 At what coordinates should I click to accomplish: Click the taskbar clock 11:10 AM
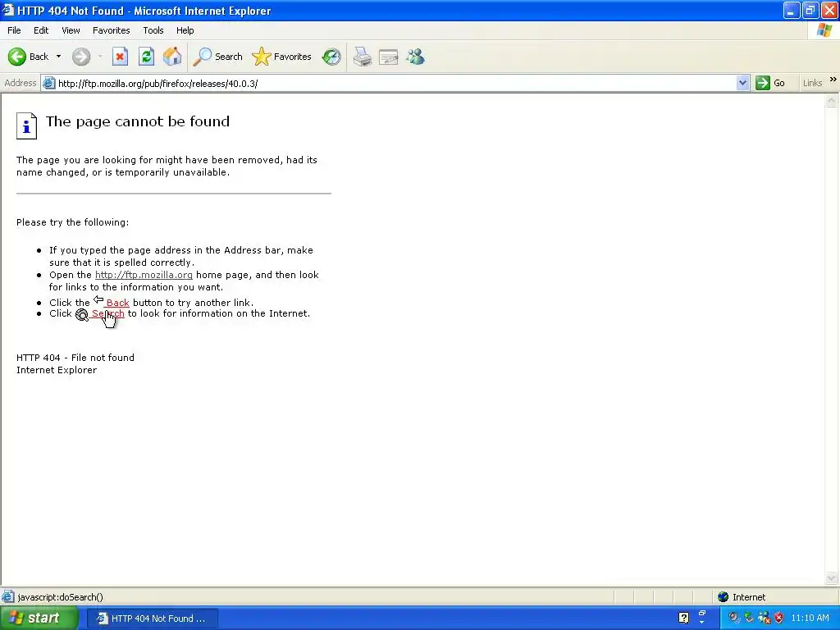(x=810, y=619)
